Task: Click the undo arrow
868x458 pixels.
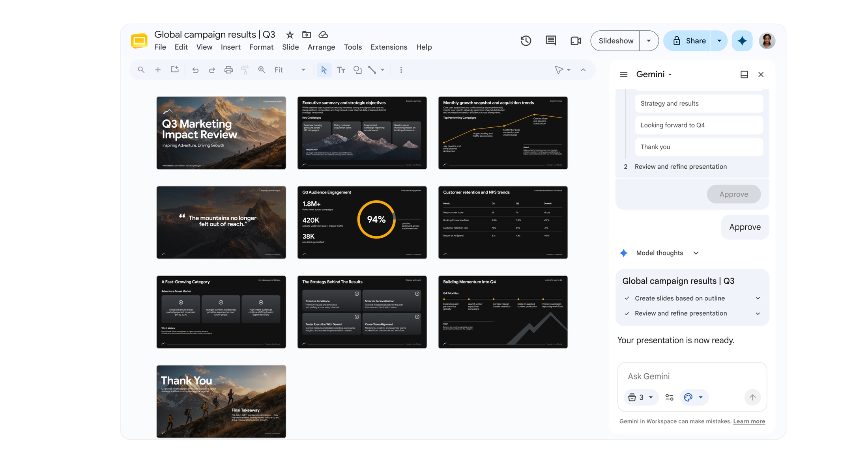Action: tap(195, 70)
